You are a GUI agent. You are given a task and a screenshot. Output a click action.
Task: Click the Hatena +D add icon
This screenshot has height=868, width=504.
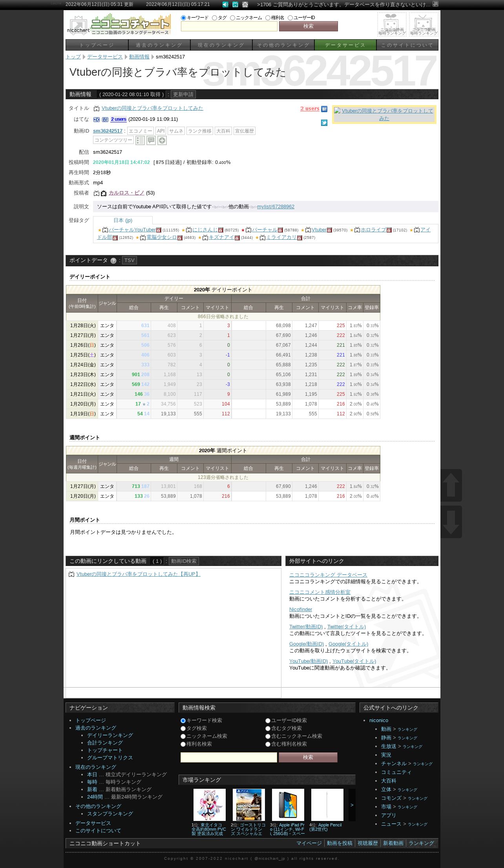click(97, 120)
